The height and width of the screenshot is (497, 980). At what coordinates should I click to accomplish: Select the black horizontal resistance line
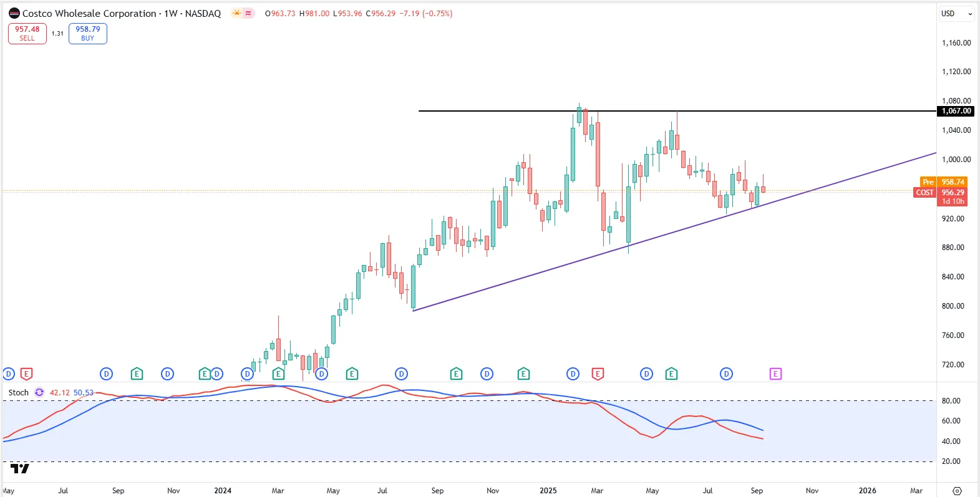677,111
